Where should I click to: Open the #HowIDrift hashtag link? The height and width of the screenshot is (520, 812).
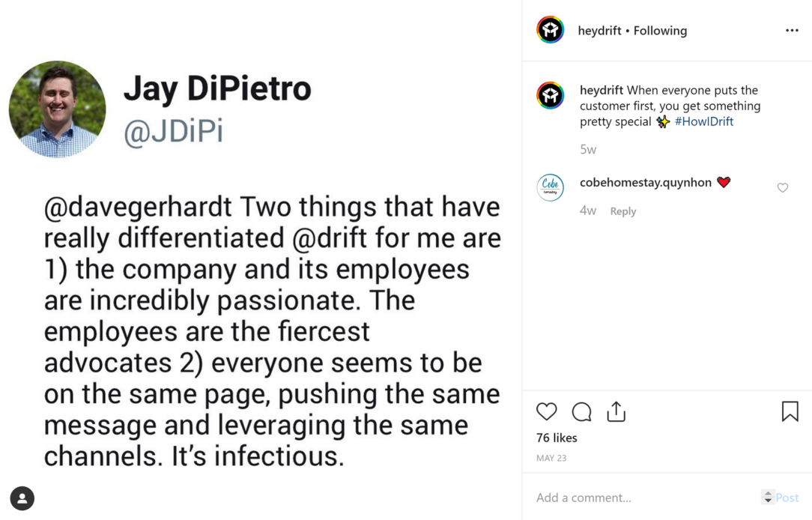703,121
